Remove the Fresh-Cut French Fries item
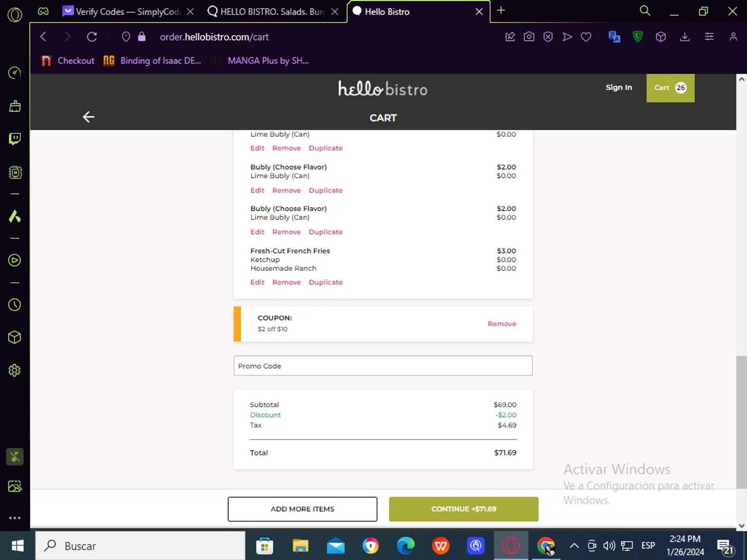This screenshot has width=747, height=560. [286, 282]
